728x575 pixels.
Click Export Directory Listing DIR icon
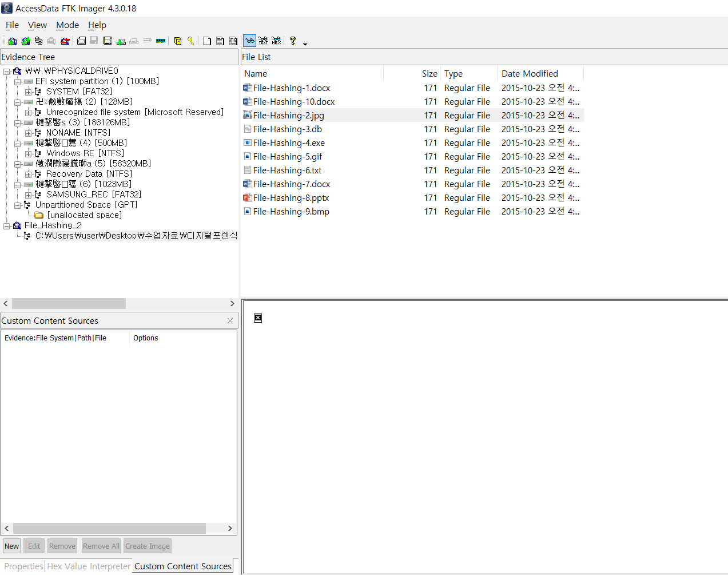(x=233, y=41)
